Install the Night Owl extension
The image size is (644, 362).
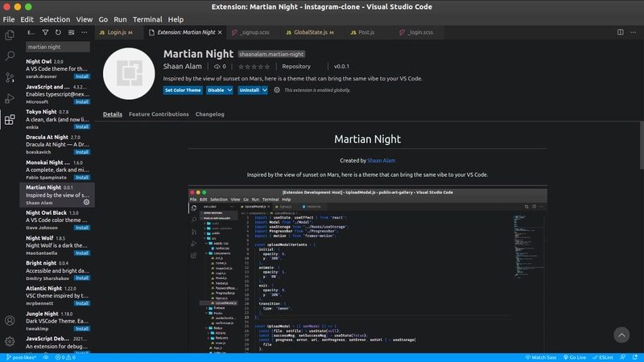pyautogui.click(x=82, y=76)
